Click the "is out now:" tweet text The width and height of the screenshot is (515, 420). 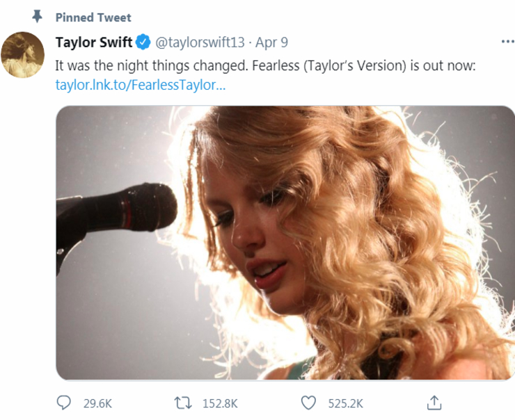pyautogui.click(x=438, y=65)
